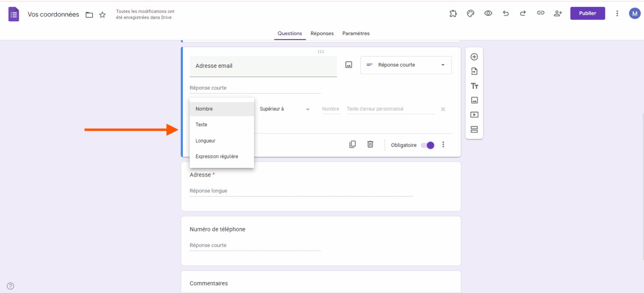Add a new section

coord(474,129)
